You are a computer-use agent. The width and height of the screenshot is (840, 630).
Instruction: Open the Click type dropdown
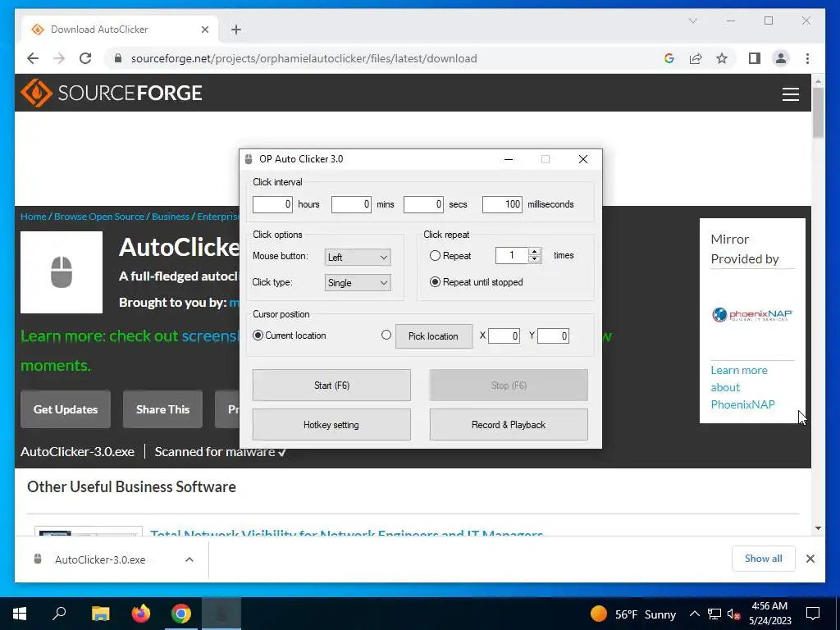pos(358,283)
